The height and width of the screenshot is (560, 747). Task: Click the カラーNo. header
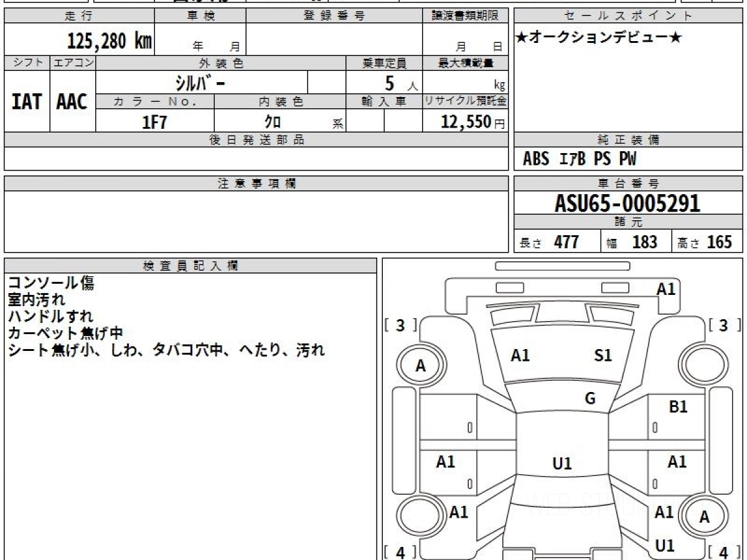pyautogui.click(x=155, y=101)
